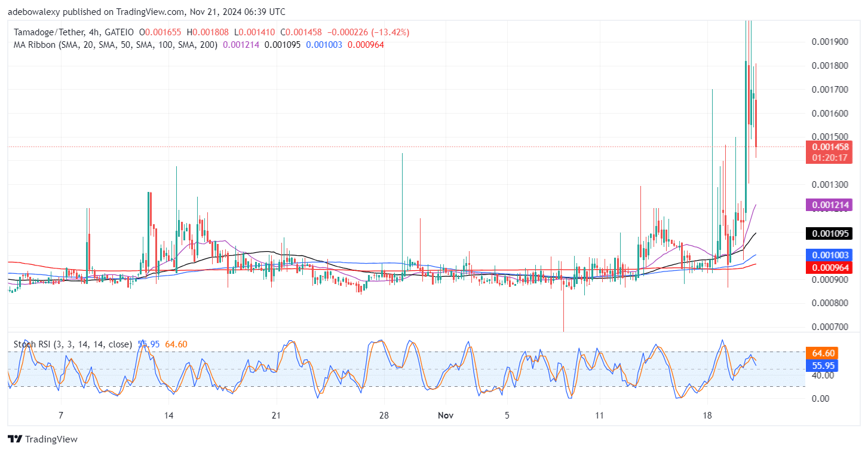Click the 40.00 Stoch RSI scale label
Image resolution: width=868 pixels, height=452 pixels.
pos(822,375)
